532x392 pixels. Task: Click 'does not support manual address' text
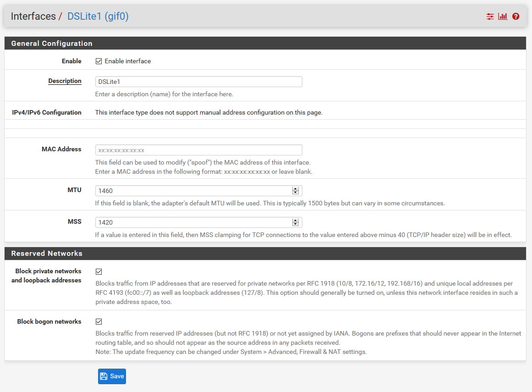click(x=208, y=112)
